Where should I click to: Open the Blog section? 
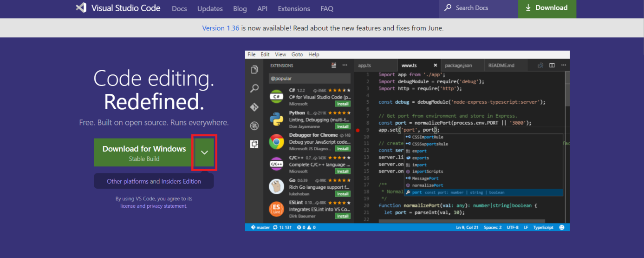pos(240,8)
